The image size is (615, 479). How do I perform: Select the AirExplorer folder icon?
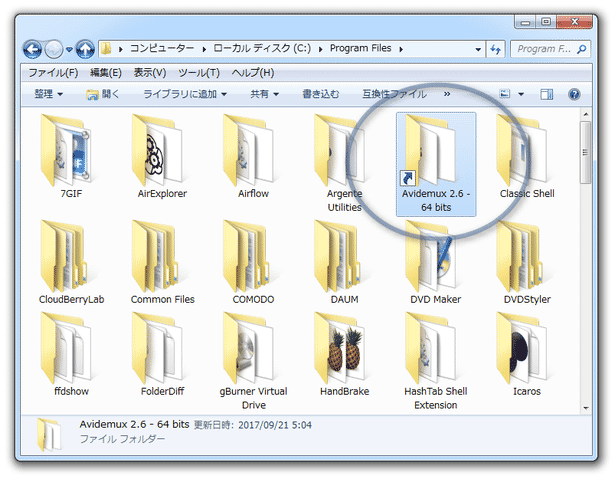click(x=158, y=150)
